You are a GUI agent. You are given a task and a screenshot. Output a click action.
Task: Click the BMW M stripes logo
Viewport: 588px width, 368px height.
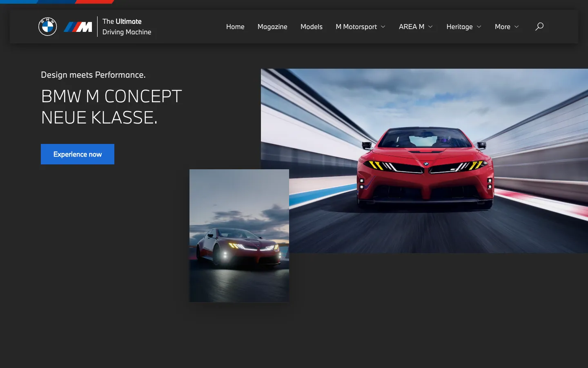tap(78, 27)
